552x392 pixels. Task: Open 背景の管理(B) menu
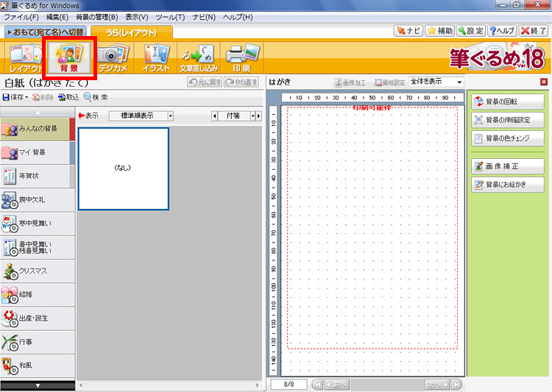pos(97,17)
